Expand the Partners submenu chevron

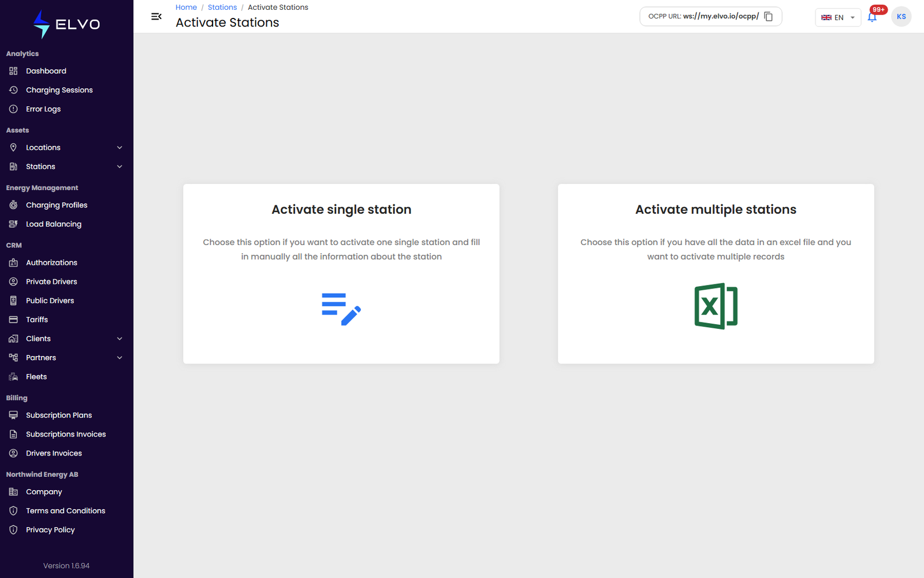[x=120, y=358]
